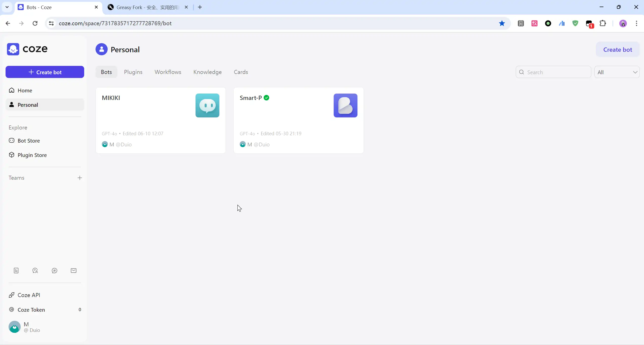Screen dimensions: 644x345
Task: Open Bot Store in Explore section
Action: click(29, 141)
